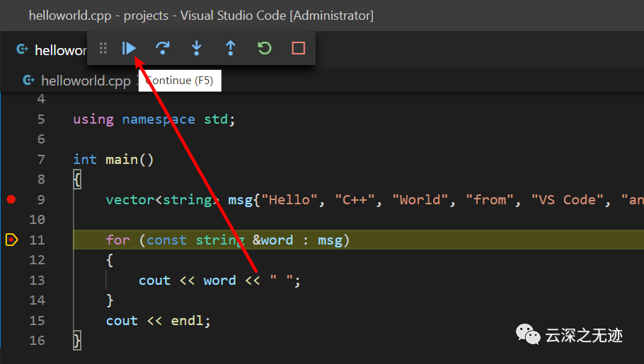This screenshot has height=364, width=644.
Task: Click the "VS Code" string literal
Action: click(567, 199)
